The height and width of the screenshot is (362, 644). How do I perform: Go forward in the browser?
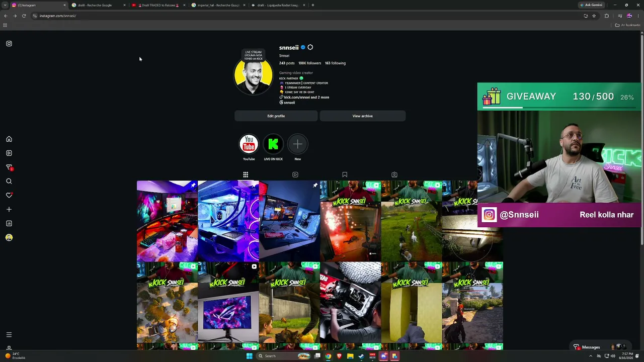[15, 16]
